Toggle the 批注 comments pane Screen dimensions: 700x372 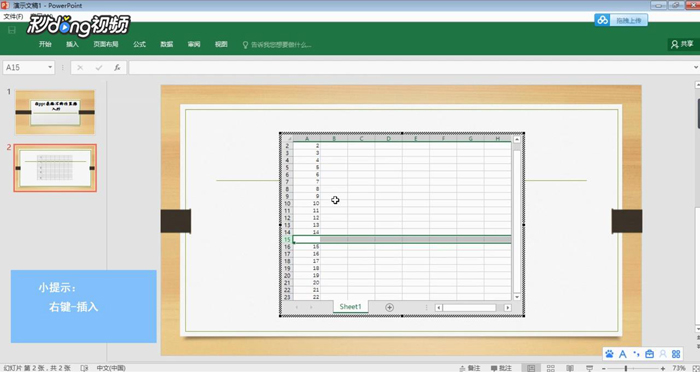[501, 368]
